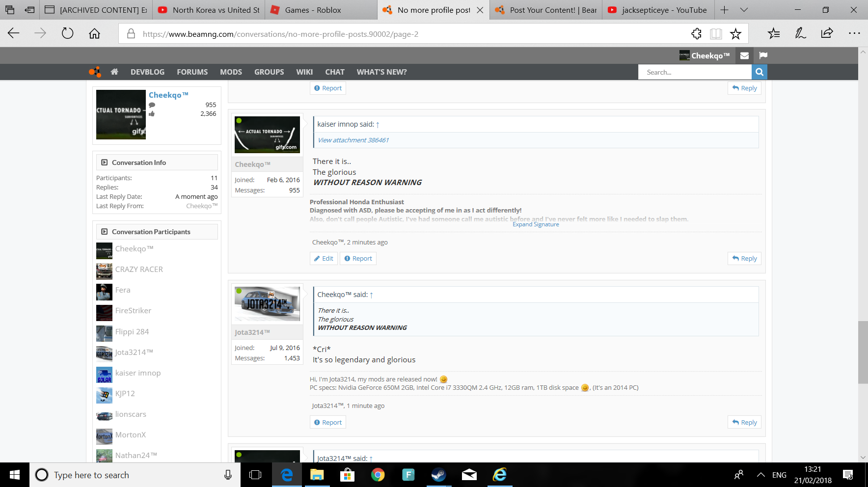Image resolution: width=868 pixels, height=487 pixels.
Task: Open Microsoft Store from the taskbar
Action: (347, 475)
